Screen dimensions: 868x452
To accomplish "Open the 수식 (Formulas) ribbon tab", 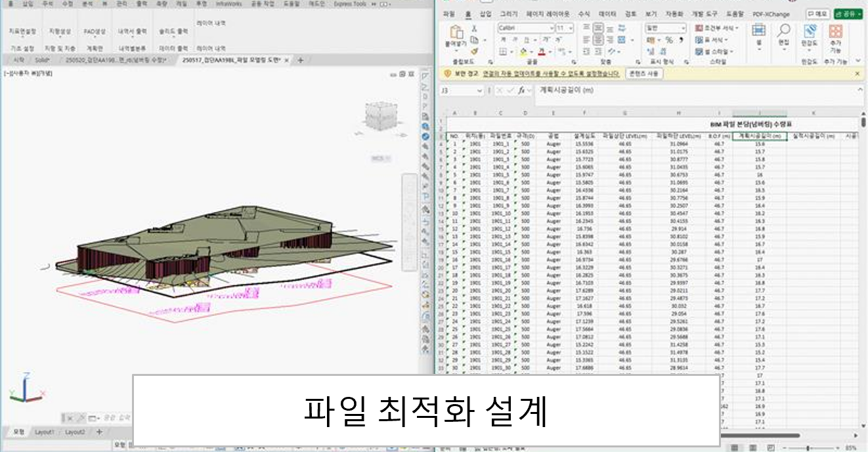I will (x=582, y=14).
